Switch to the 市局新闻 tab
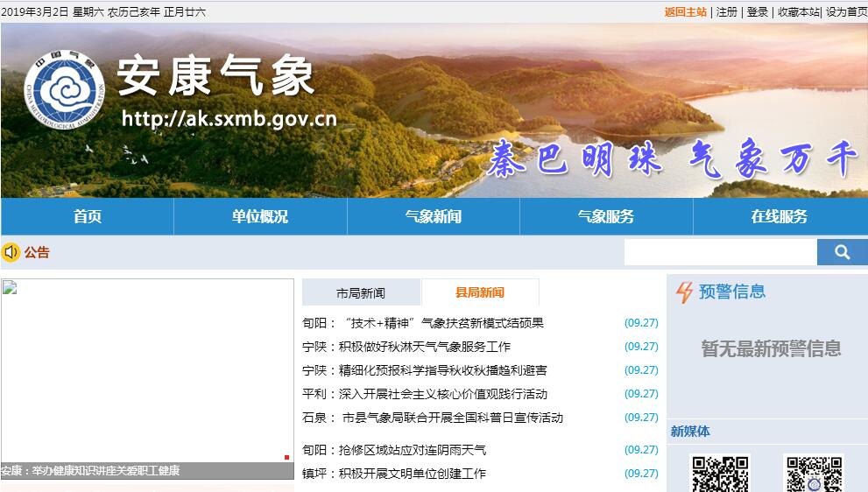Viewport: 868px width, 492px height. pos(361,292)
